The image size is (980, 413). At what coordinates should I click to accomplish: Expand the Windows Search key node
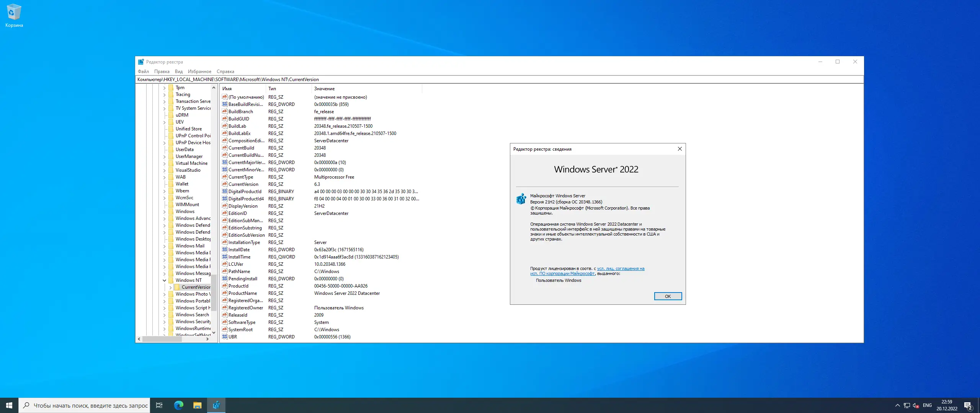(x=165, y=315)
